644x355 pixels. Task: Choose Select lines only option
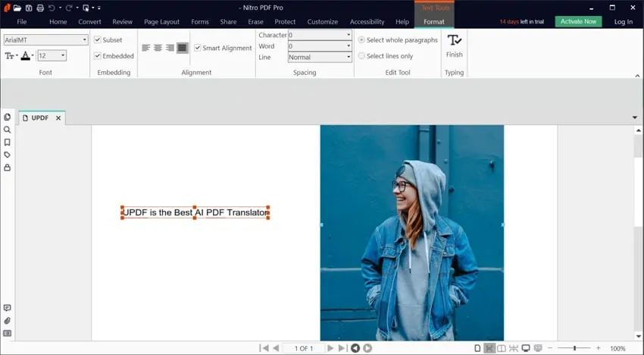[x=361, y=56]
